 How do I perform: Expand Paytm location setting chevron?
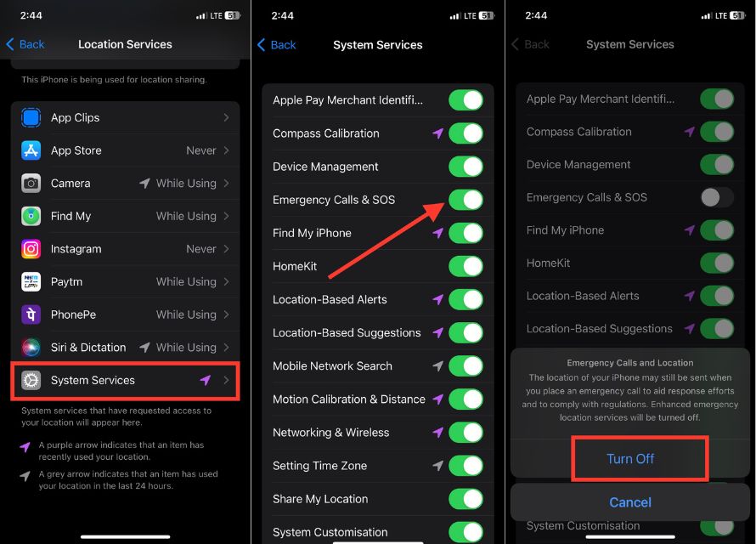226,281
